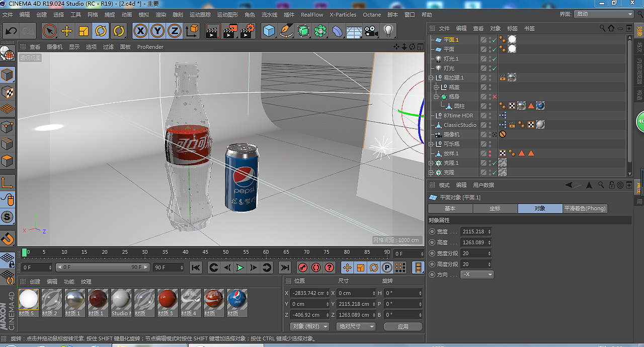The width and height of the screenshot is (644, 347).
Task: Open the Subdivision Surface generators icon
Action: click(303, 31)
